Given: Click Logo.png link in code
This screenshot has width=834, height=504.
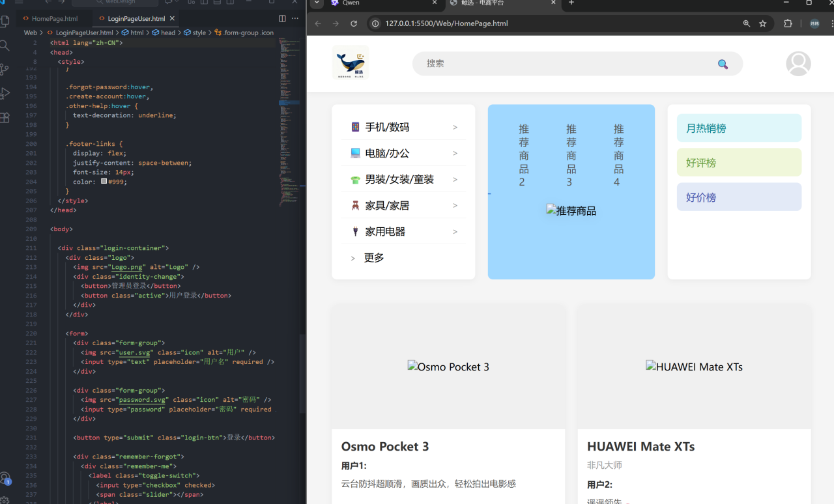Looking at the screenshot, I should click(x=126, y=267).
